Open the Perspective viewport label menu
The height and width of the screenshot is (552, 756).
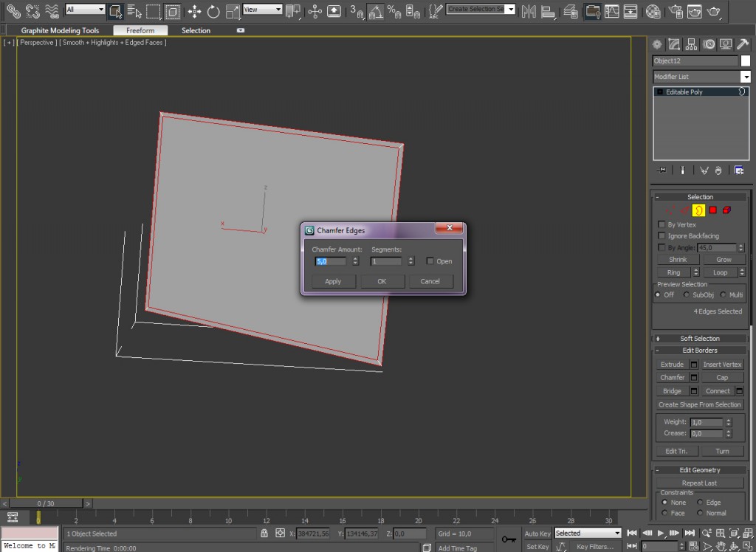[37, 42]
